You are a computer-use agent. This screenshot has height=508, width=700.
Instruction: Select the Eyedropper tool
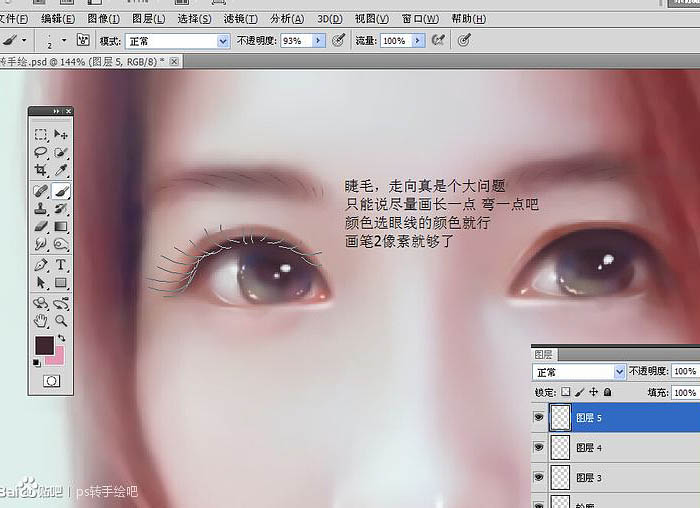point(61,171)
